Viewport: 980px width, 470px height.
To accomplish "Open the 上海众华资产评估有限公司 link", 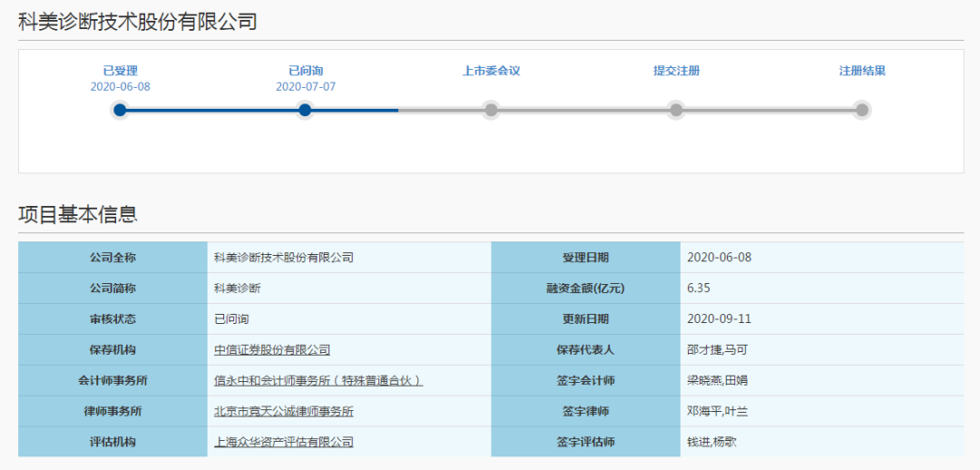I will point(284,442).
